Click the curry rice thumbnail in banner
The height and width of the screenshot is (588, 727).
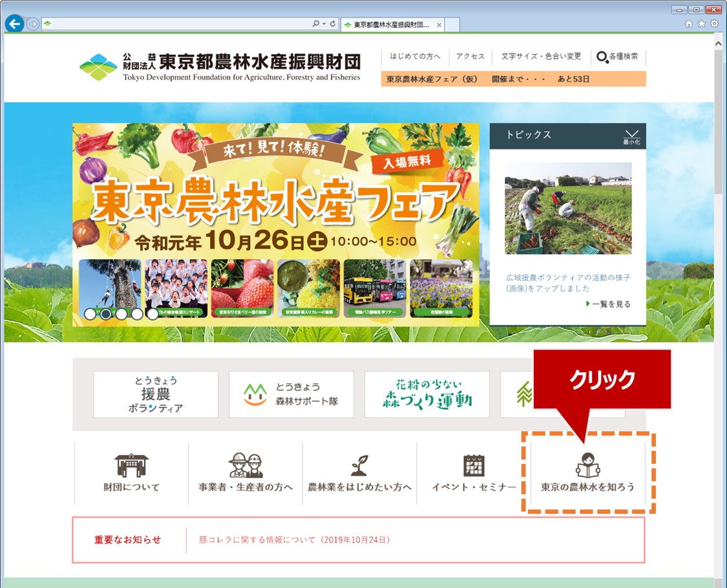309,288
